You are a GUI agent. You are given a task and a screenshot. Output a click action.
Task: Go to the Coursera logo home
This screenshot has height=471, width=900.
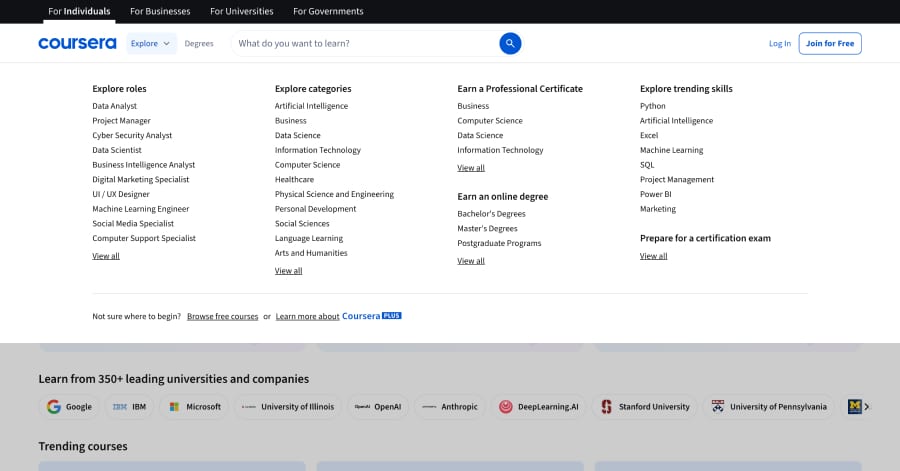click(77, 44)
